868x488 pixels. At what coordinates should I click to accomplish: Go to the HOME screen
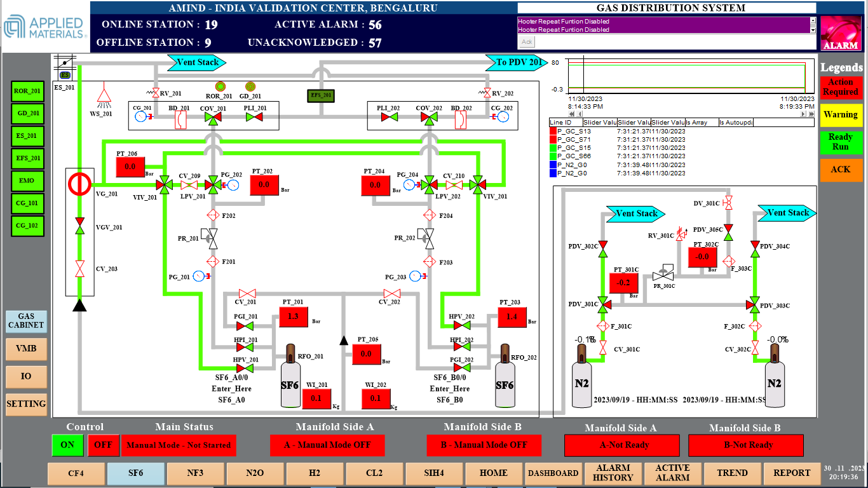pyautogui.click(x=494, y=473)
